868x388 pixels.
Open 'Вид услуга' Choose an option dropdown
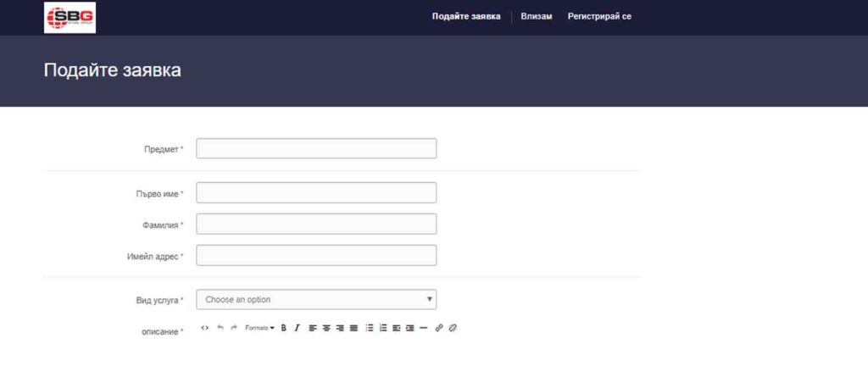click(x=316, y=299)
